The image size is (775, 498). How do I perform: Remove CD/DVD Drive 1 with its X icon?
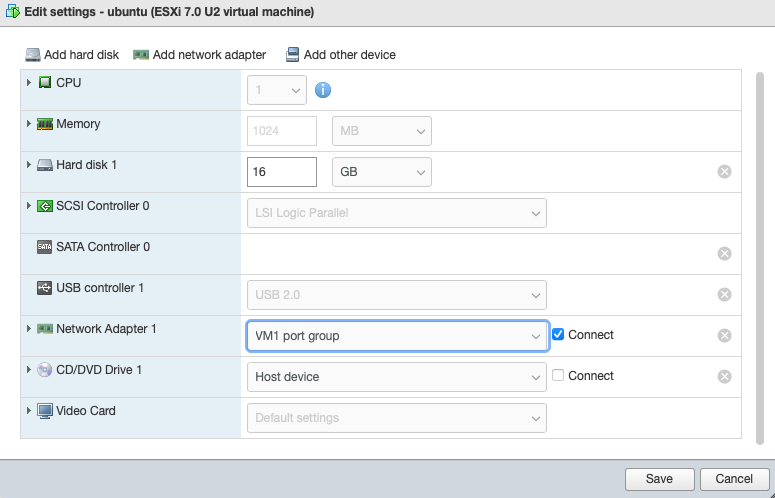(725, 377)
